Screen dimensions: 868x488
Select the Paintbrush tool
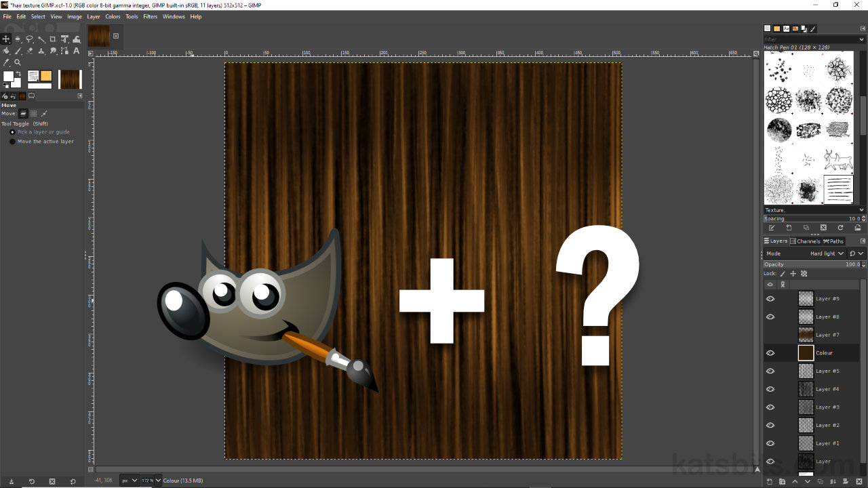18,51
